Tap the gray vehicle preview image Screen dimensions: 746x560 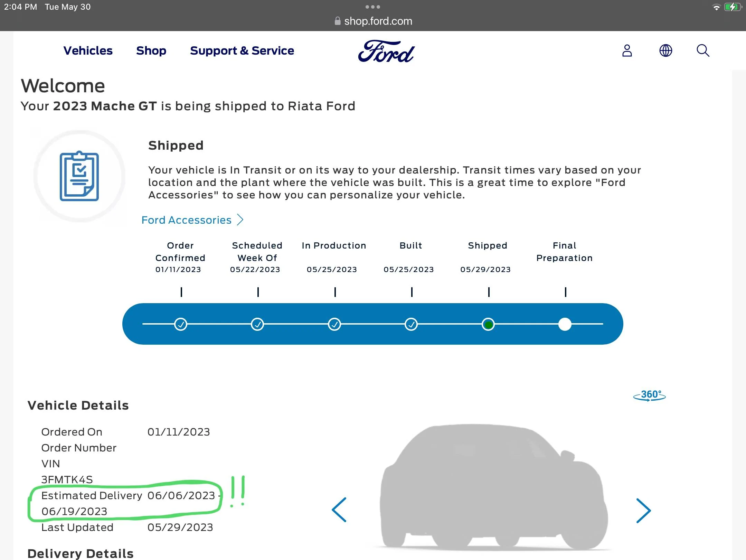(493, 487)
